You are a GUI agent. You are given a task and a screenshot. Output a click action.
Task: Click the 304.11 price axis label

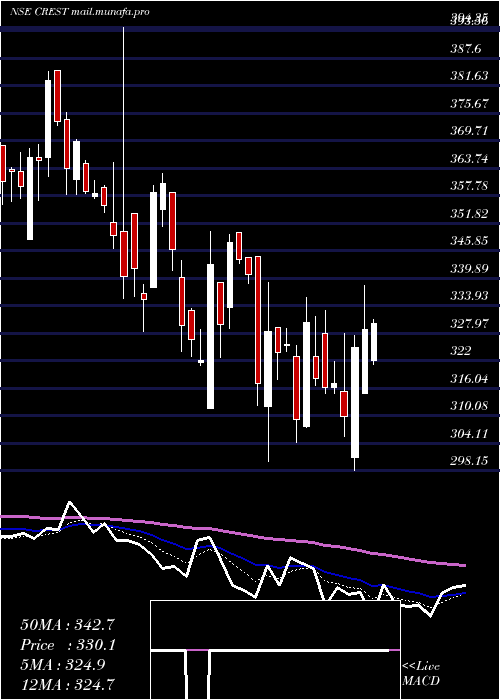coord(469,434)
